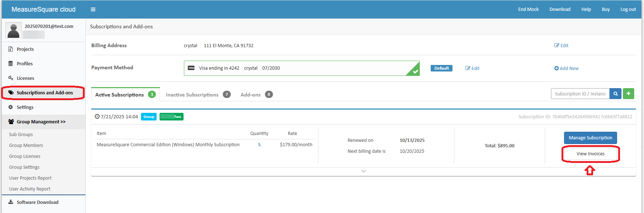Click the clock icon beside 7/21/2025
Viewport: 644px width, 213px height.
tap(97, 116)
